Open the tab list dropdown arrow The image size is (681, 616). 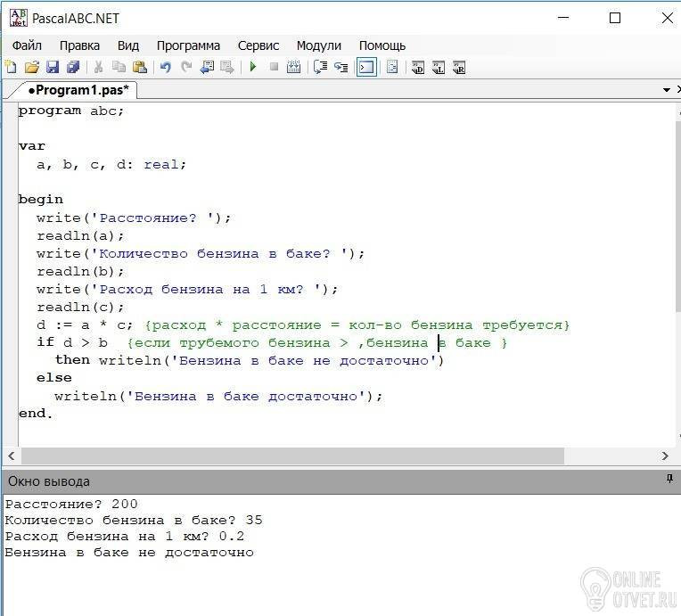pyautogui.click(x=667, y=90)
